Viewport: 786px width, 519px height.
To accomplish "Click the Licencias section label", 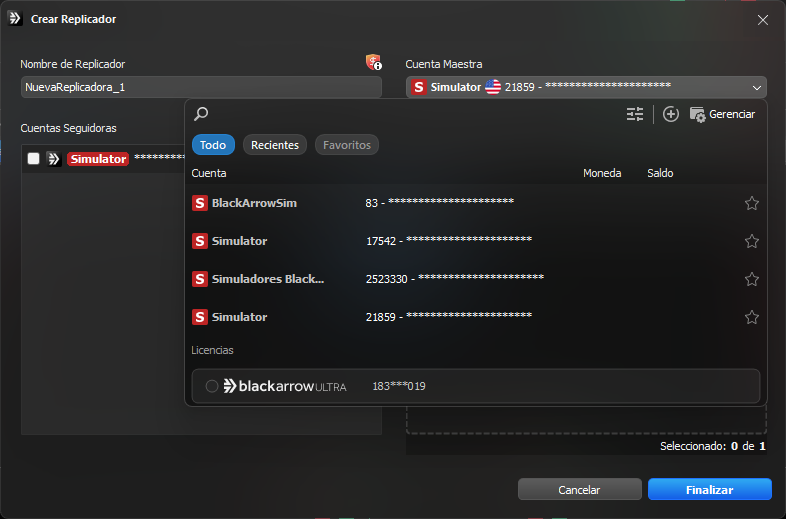I will (x=213, y=350).
